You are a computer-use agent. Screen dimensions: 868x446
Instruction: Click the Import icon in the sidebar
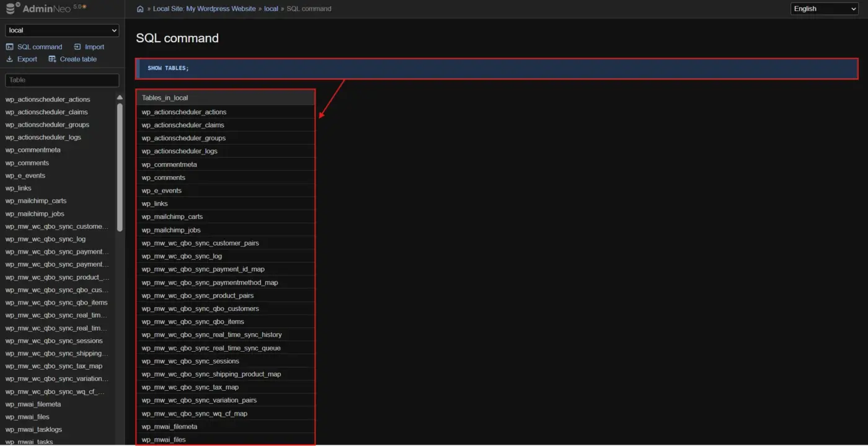(x=77, y=47)
